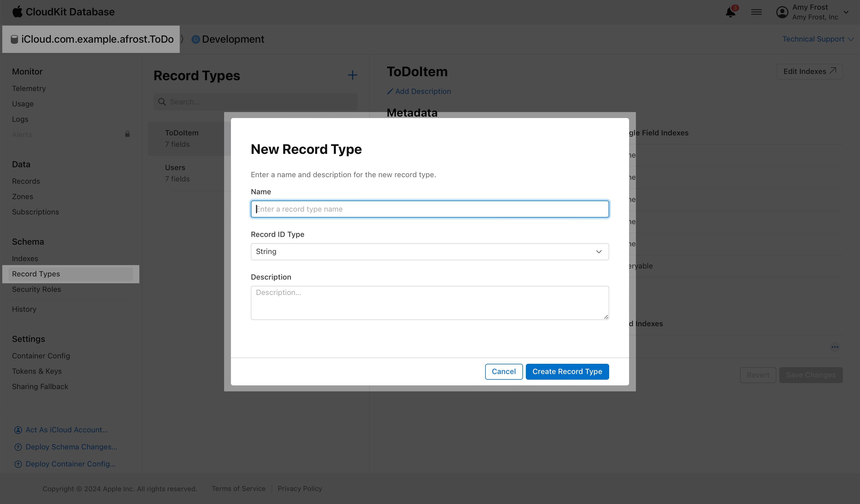The height and width of the screenshot is (504, 860).
Task: Click the Act As iCloud Account icon
Action: pos(18,429)
